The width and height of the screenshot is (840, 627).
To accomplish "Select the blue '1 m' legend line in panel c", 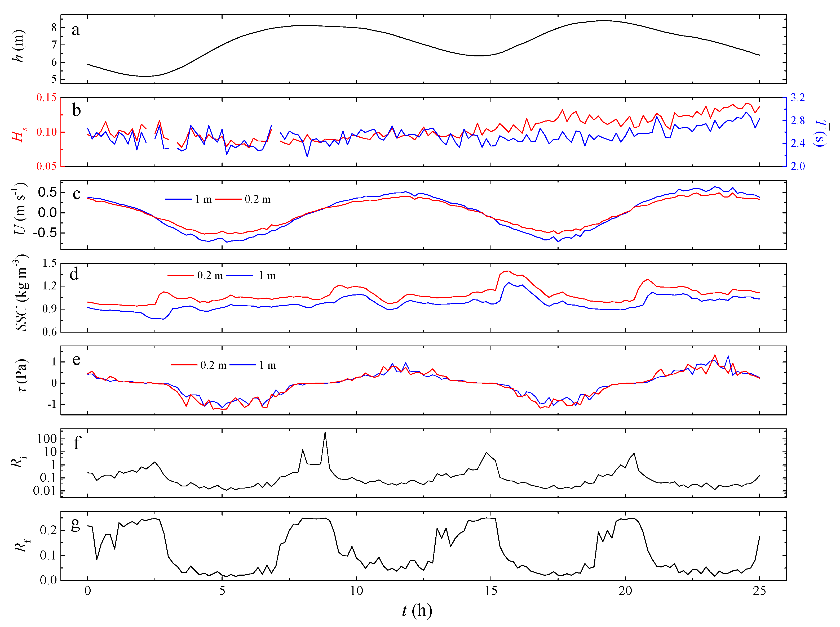I will pos(179,199).
